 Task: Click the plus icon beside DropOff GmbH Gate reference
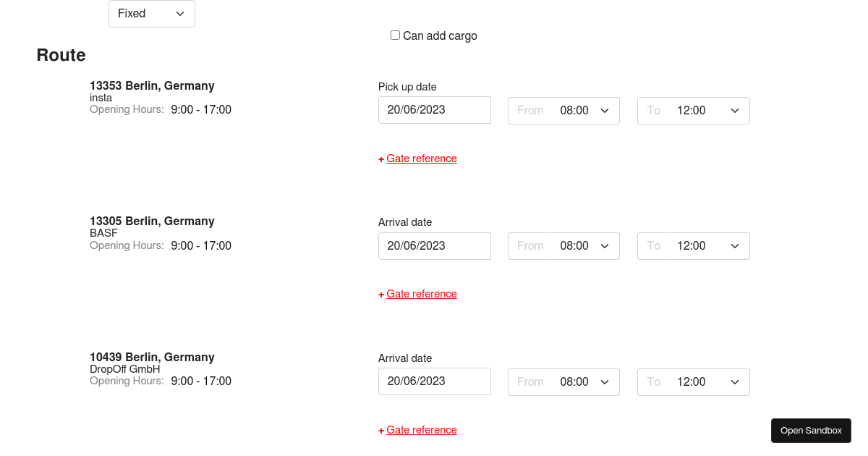tap(381, 431)
